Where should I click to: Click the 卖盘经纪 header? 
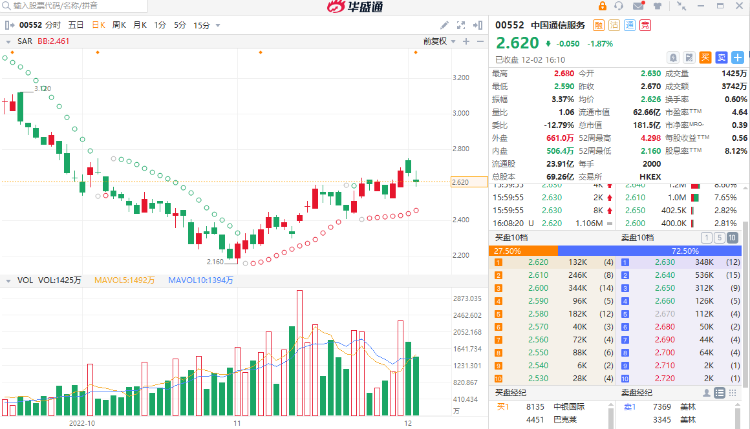(637, 393)
